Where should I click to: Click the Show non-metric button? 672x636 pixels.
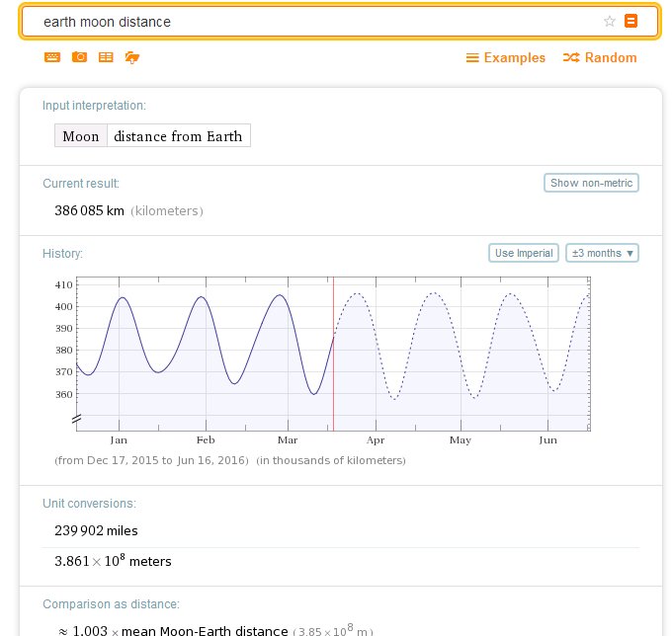[591, 183]
